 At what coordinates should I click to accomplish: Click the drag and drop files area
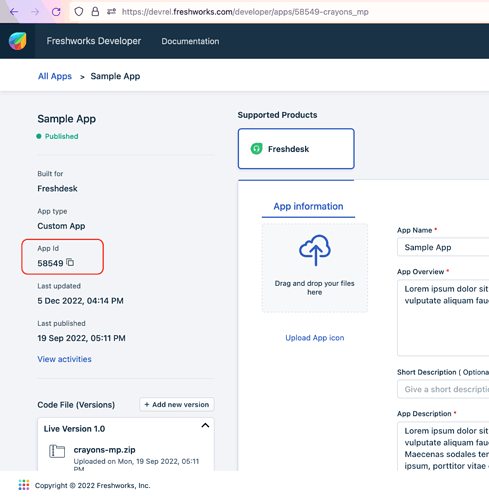pos(315,268)
